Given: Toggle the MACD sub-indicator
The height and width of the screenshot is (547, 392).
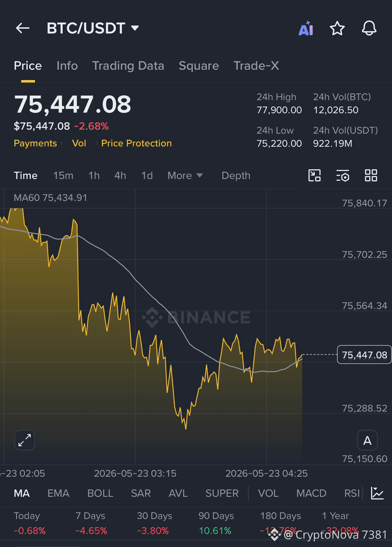Looking at the screenshot, I should [311, 493].
